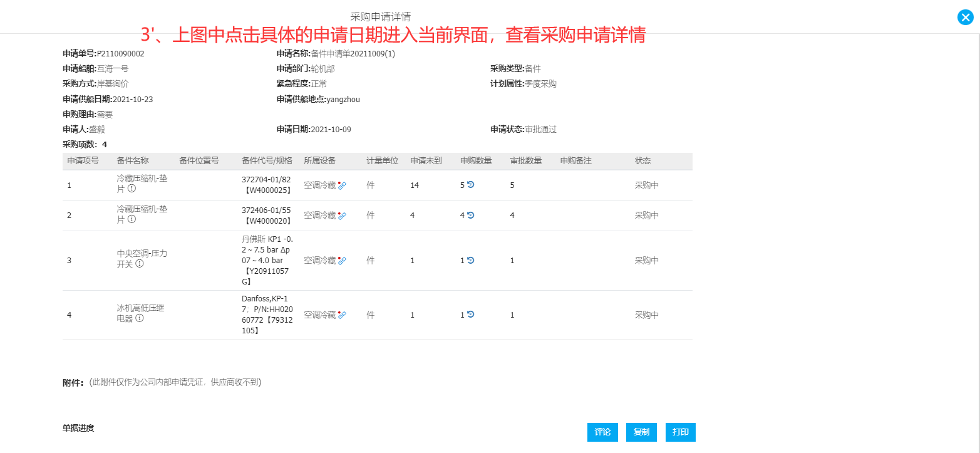Select 备件位置号 column header

pos(199,161)
